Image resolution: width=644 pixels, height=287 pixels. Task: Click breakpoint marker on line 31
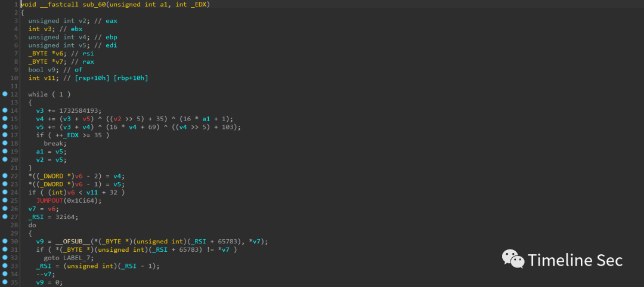point(5,249)
